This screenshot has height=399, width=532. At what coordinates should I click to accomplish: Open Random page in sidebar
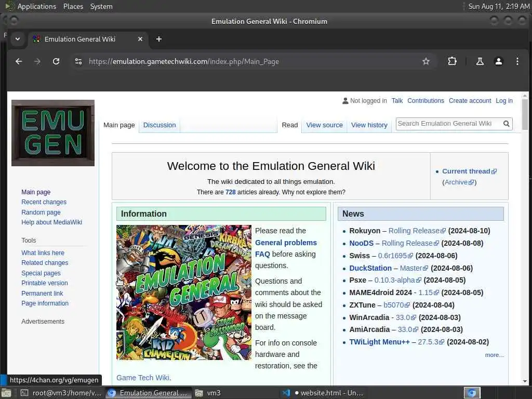pos(41,212)
